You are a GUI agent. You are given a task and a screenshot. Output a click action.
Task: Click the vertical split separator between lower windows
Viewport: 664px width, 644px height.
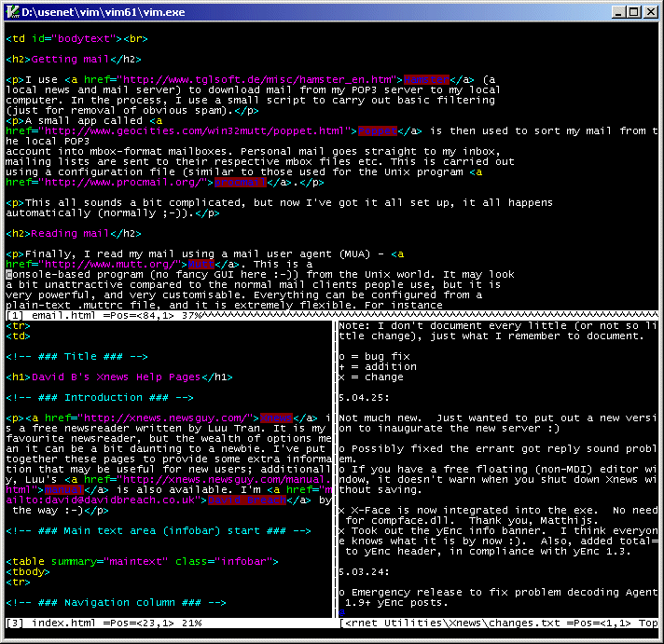(x=335, y=466)
